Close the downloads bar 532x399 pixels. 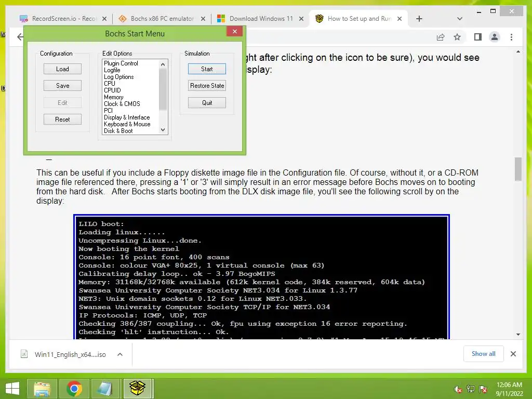point(513,354)
